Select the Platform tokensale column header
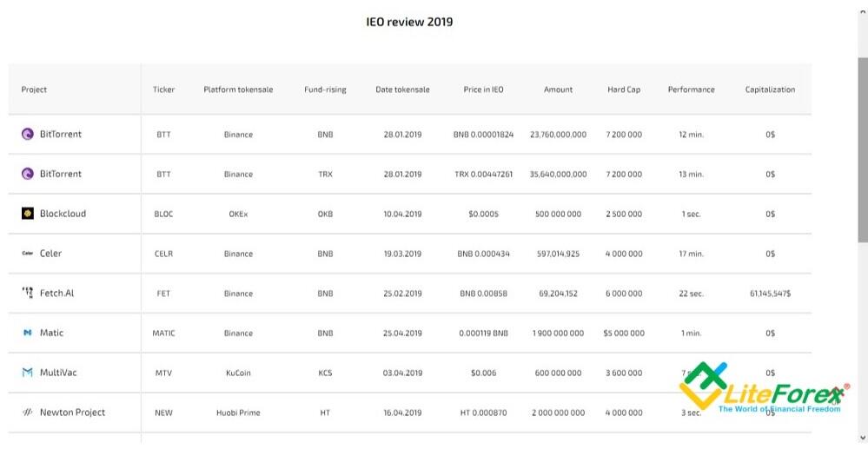This screenshot has width=868, height=456. (238, 89)
